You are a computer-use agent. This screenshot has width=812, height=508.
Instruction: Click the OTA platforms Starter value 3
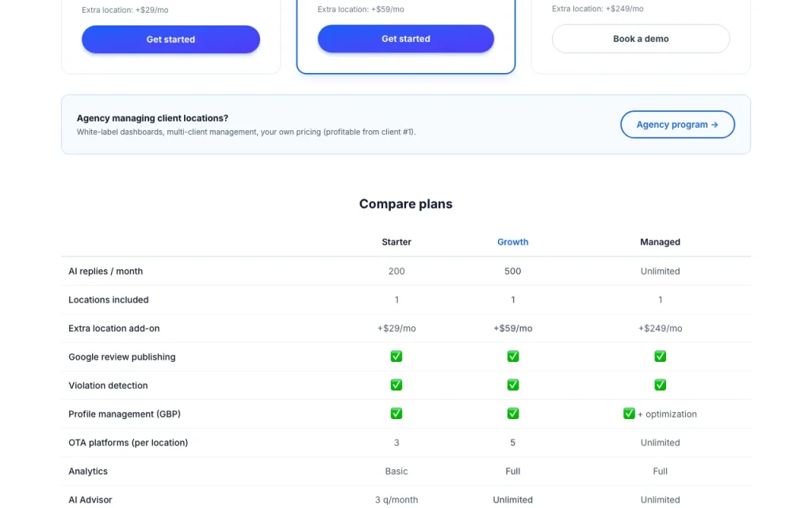(x=396, y=443)
